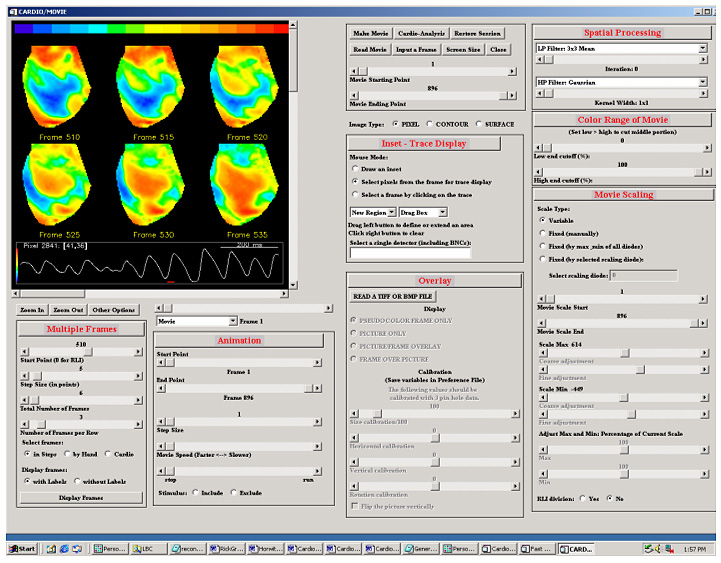
Task: Choose the Draw an inset mouse mode
Action: 355,169
